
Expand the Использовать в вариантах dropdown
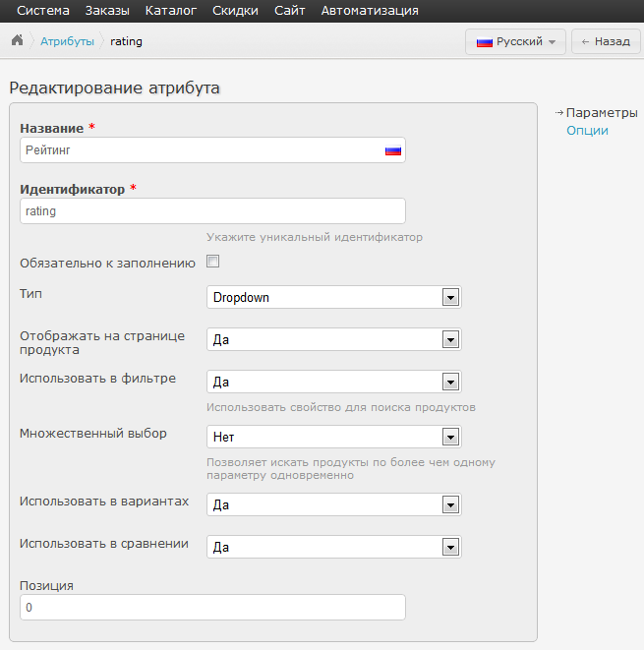[334, 504]
